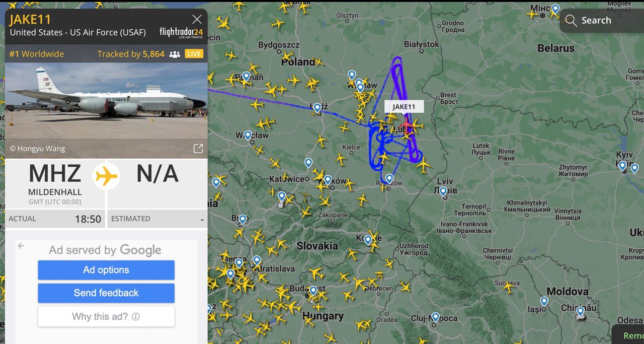Select the Rzeszów airport pin
Screen dimensions: 644x344
pyautogui.click(x=389, y=178)
